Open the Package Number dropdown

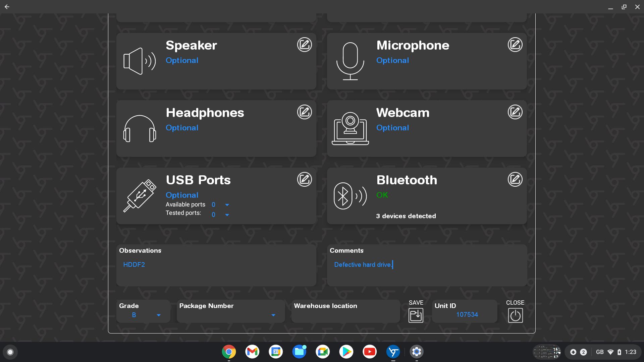tap(273, 315)
